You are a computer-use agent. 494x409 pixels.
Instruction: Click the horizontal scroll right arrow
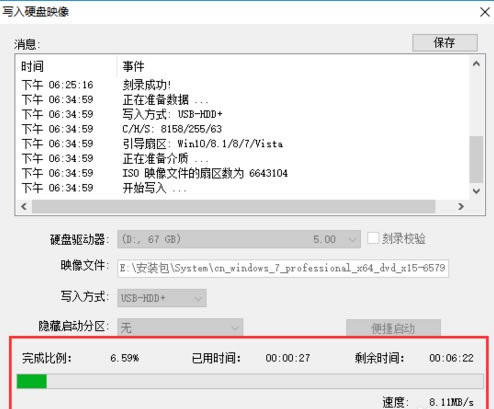coord(461,207)
